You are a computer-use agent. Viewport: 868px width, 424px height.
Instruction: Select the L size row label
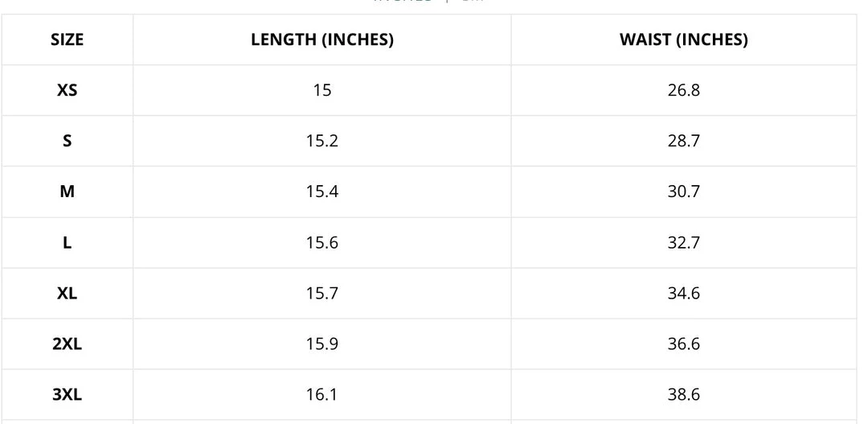coord(67,242)
